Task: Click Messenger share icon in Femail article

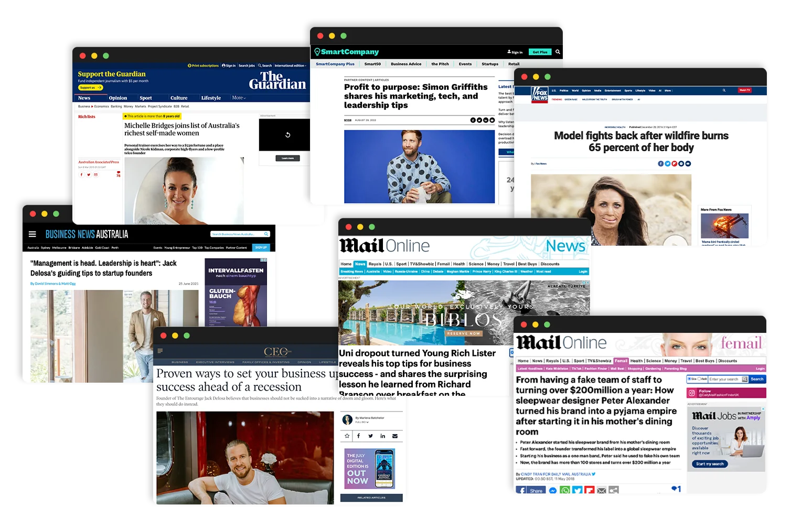Action: (553, 490)
